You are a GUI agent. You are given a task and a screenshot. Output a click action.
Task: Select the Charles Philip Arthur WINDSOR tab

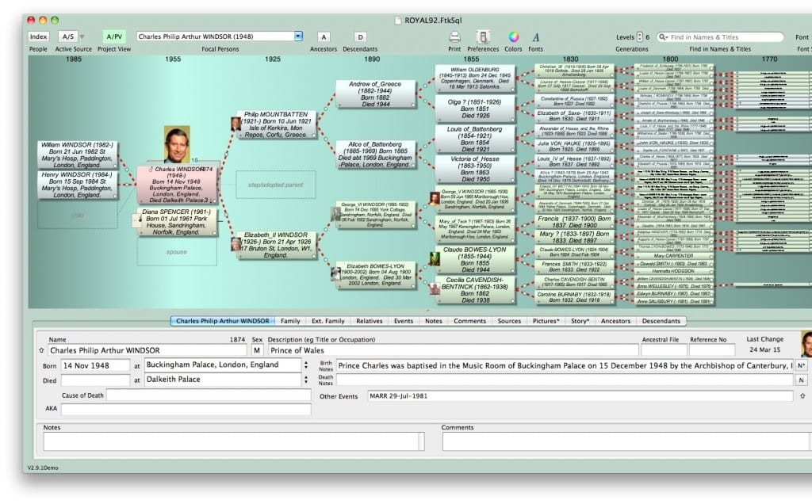223,321
